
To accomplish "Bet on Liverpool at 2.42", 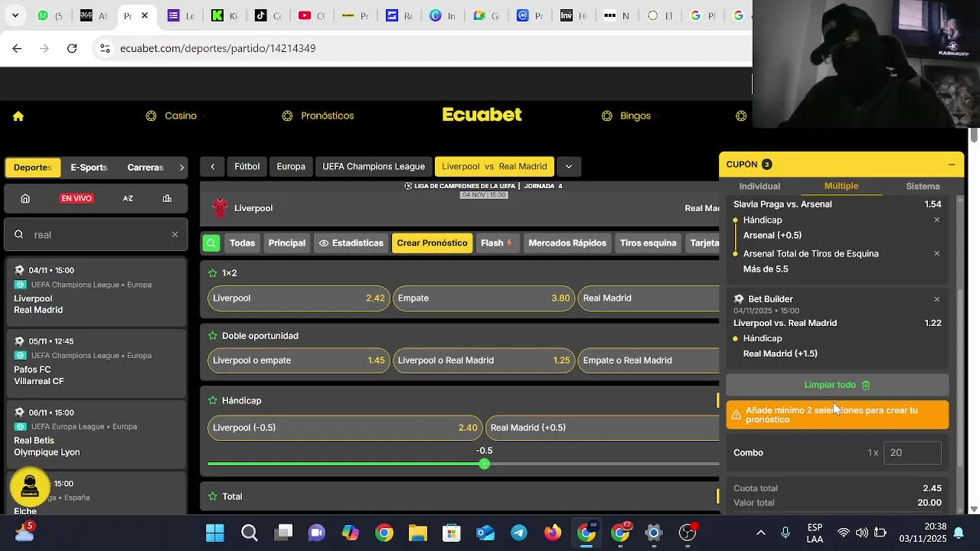I will click(x=299, y=298).
